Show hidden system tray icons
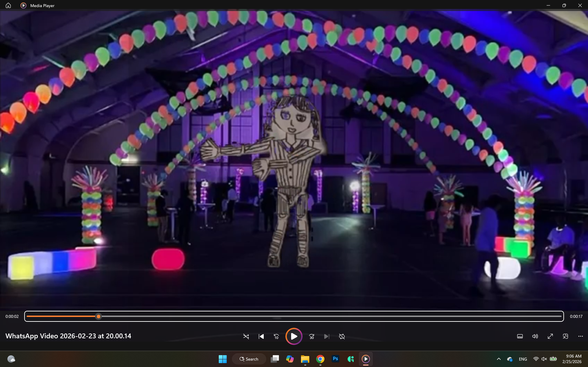Viewport: 588px width, 367px height. point(499,359)
